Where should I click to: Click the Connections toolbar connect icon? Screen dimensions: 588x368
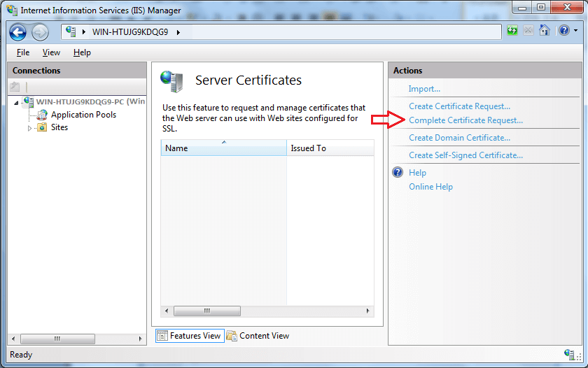pos(15,87)
